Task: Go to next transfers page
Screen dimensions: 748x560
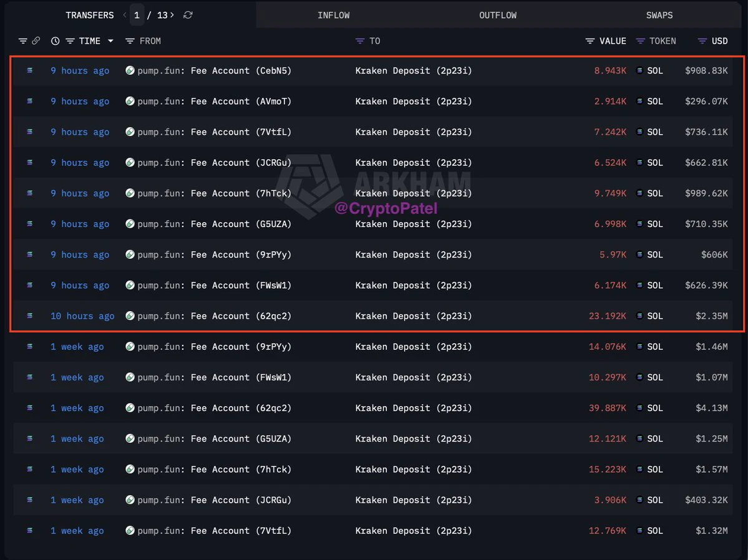Action: (x=172, y=15)
